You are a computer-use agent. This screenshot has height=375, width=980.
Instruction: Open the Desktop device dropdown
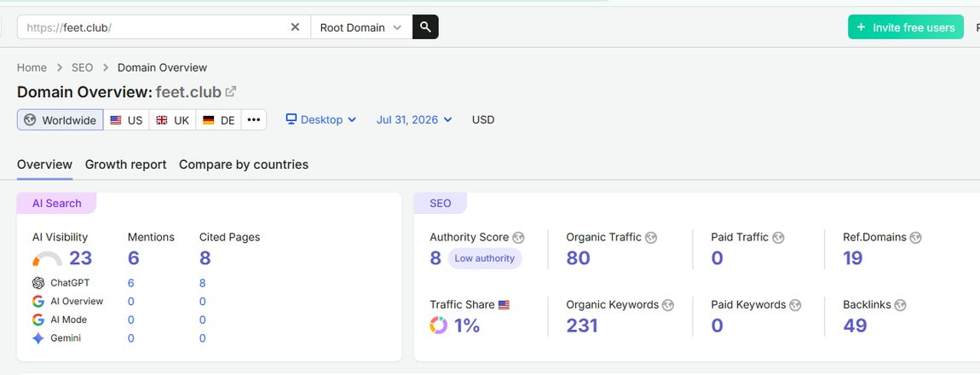point(321,119)
